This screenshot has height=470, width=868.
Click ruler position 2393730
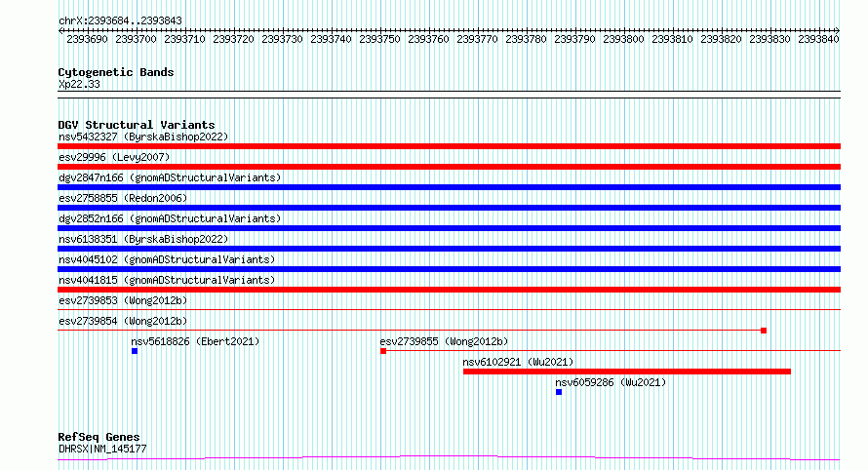tap(282, 39)
